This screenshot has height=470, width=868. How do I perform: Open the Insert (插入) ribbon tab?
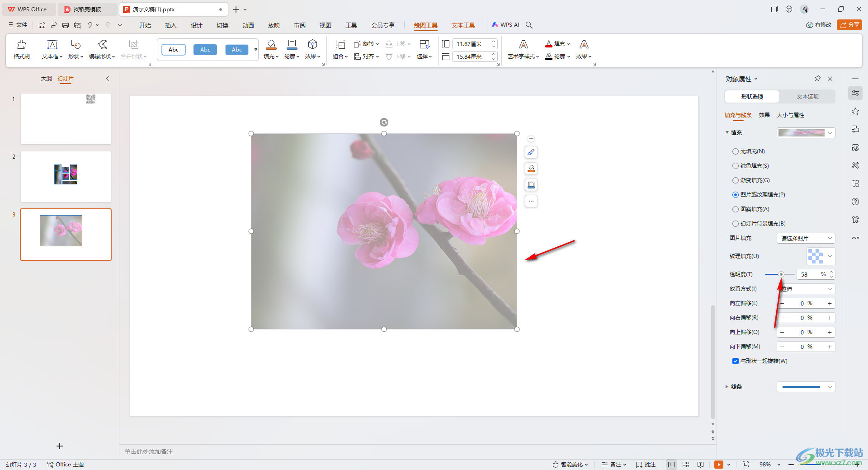click(170, 25)
